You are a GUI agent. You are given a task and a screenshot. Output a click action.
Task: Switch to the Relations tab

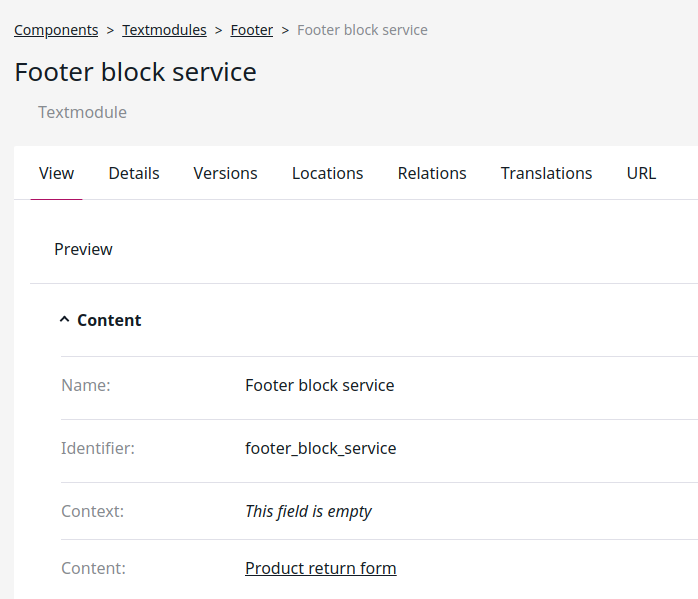click(432, 173)
